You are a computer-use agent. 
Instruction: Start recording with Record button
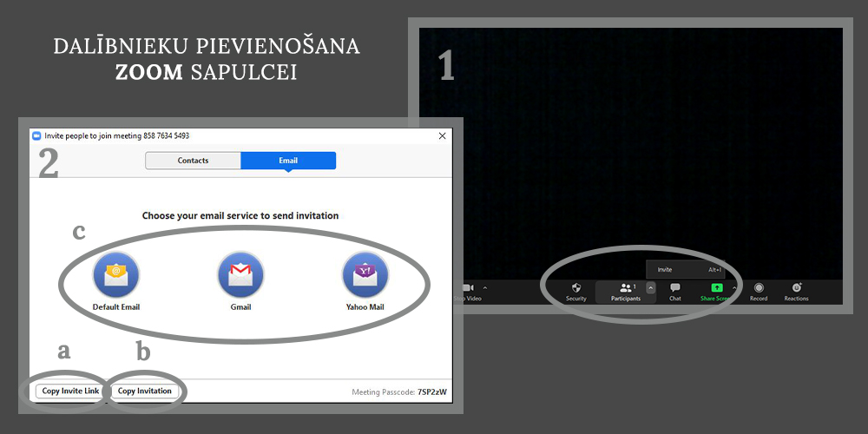(759, 292)
